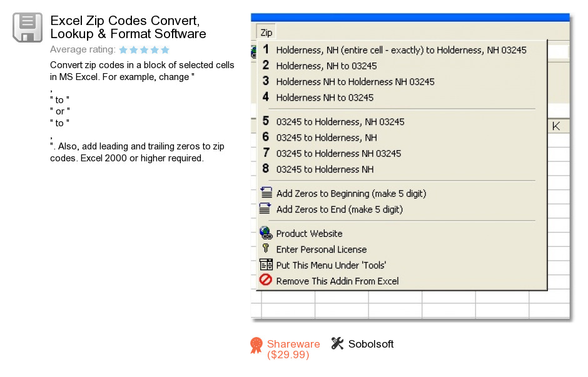
Task: Choose option 5 03245 to Holderness, NH 03245
Action: (402, 121)
